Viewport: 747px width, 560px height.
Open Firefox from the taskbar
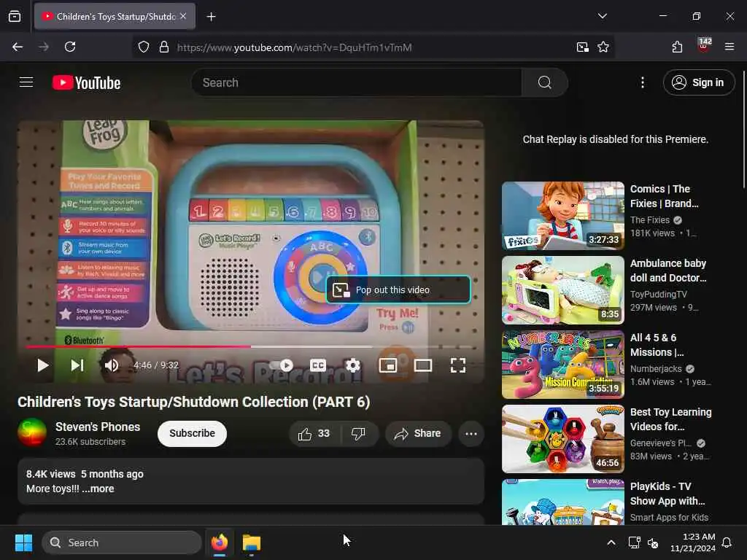pyautogui.click(x=219, y=542)
